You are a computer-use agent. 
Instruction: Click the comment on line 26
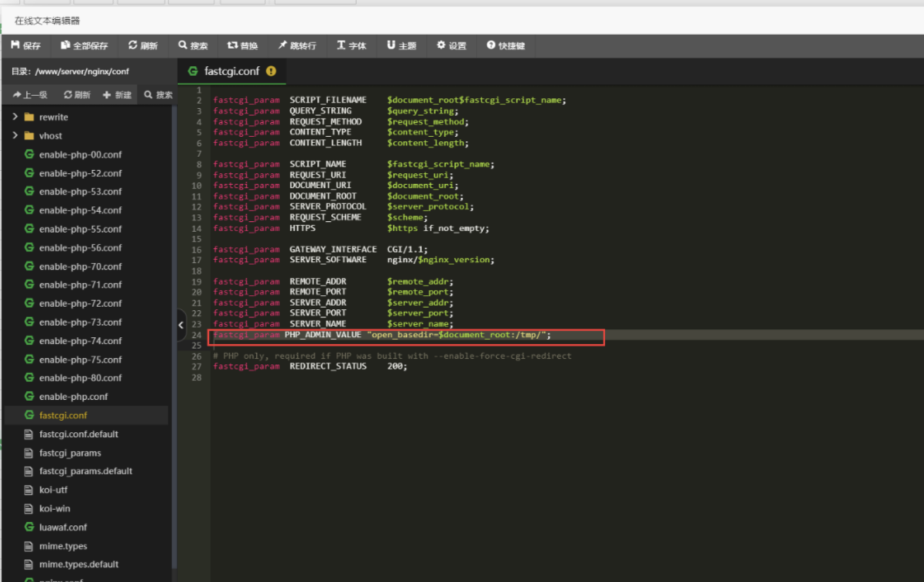click(392, 356)
